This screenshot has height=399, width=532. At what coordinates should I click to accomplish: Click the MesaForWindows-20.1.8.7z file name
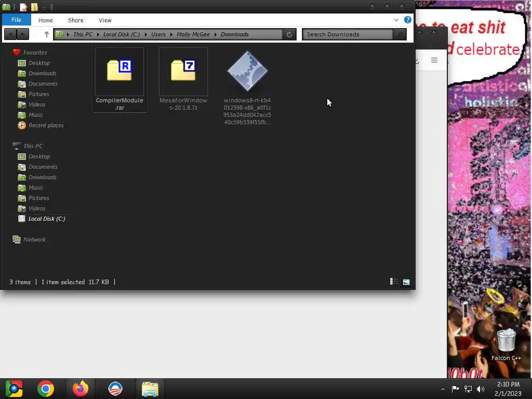(x=183, y=104)
